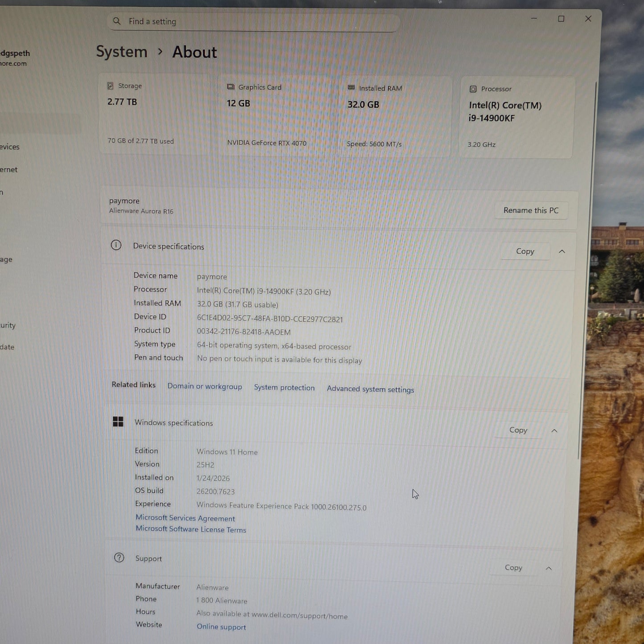Click the Installed RAM icon
This screenshot has height=644, width=644.
[x=351, y=88]
